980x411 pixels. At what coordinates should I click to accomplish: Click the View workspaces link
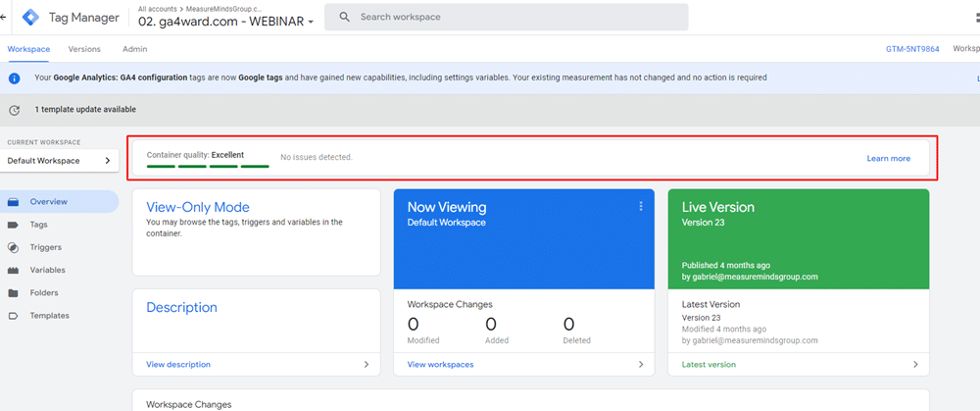440,364
